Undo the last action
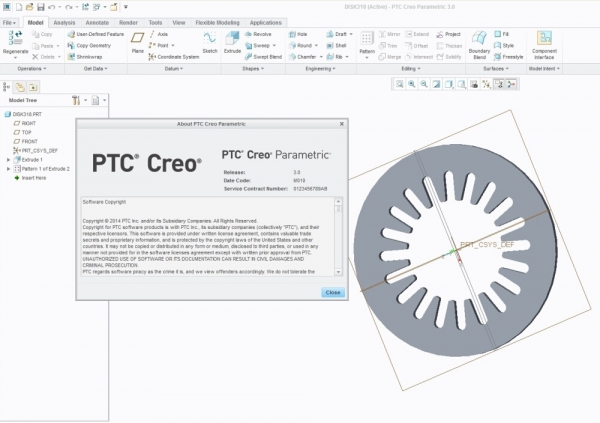The width and height of the screenshot is (600, 423). (x=52, y=7)
